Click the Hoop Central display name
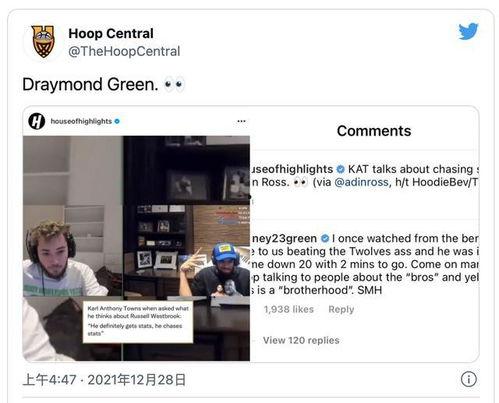The image size is (499, 403). pos(111,33)
